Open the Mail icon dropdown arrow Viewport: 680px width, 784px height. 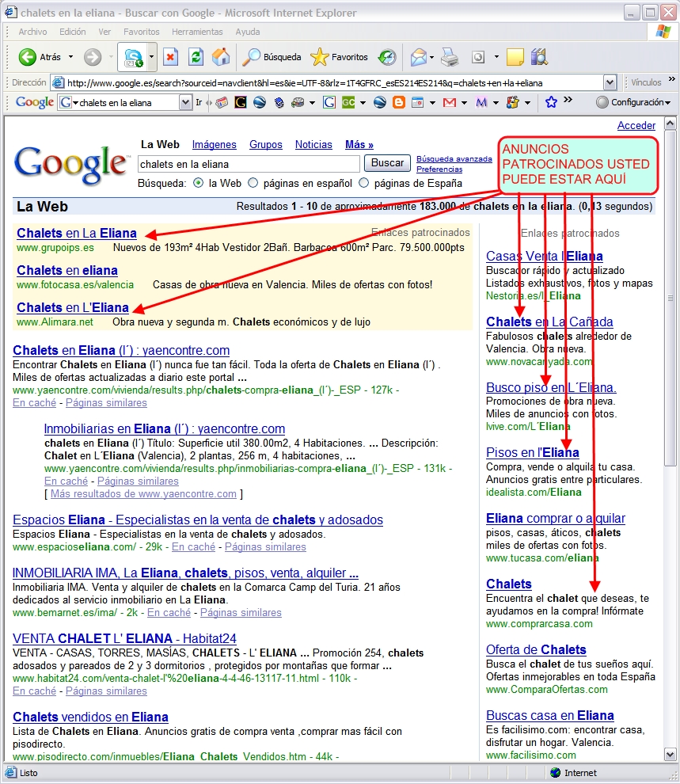tap(431, 57)
